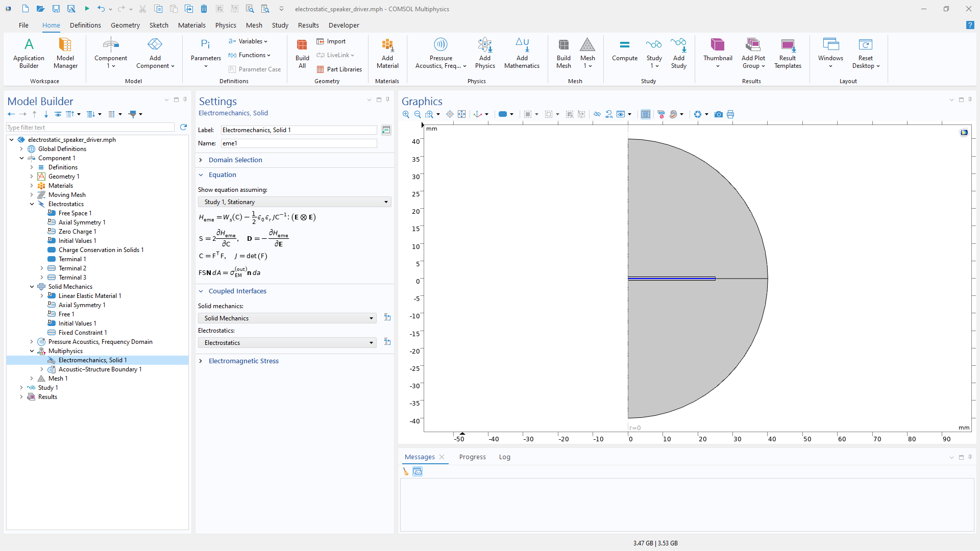
Task: Switch to the Physics ribbon tab
Action: (x=226, y=25)
